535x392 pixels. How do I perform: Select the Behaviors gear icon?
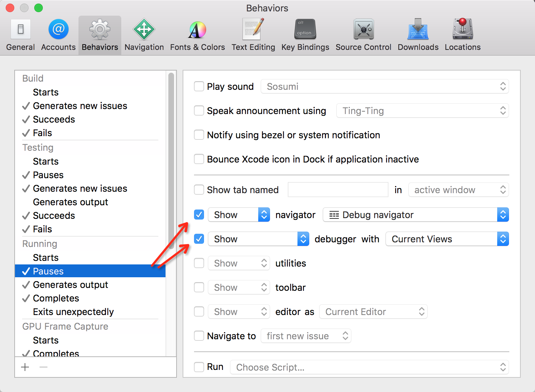(100, 29)
